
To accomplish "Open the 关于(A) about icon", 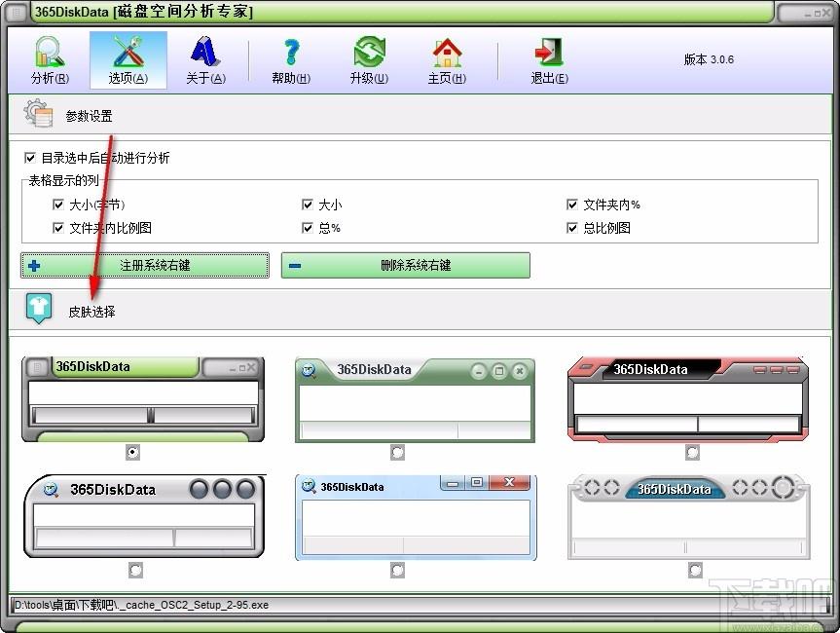I will coord(205,60).
